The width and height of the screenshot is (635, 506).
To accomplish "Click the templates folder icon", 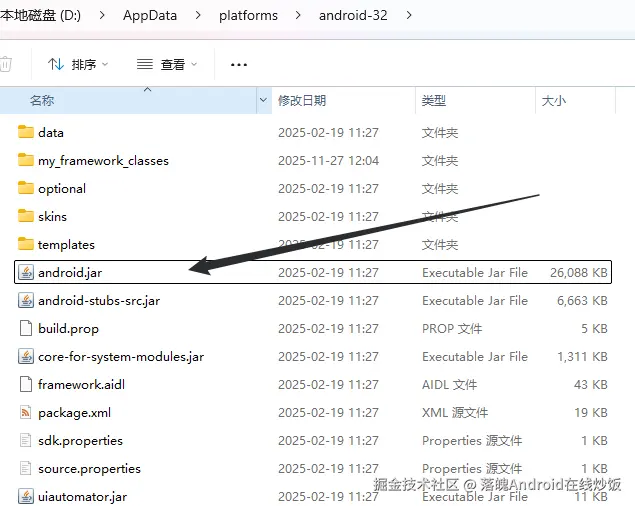I will [x=26, y=244].
